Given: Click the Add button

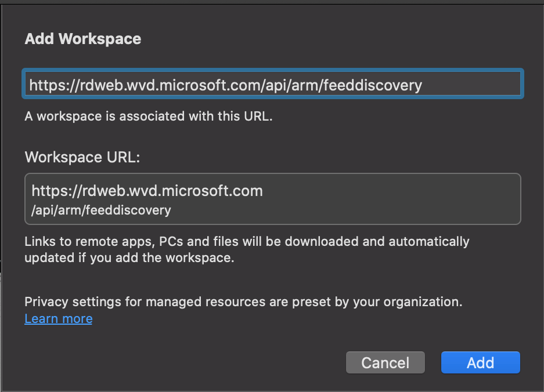Looking at the screenshot, I should coord(481,362).
